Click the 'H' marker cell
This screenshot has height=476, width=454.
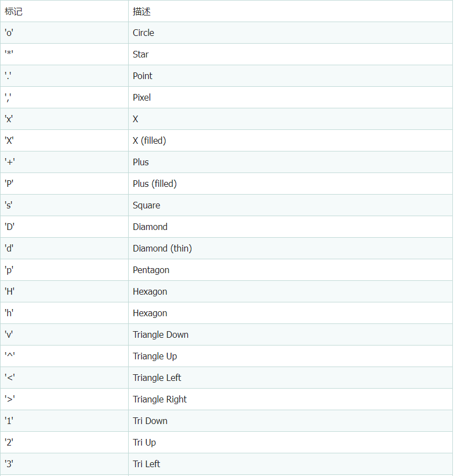pos(64,291)
